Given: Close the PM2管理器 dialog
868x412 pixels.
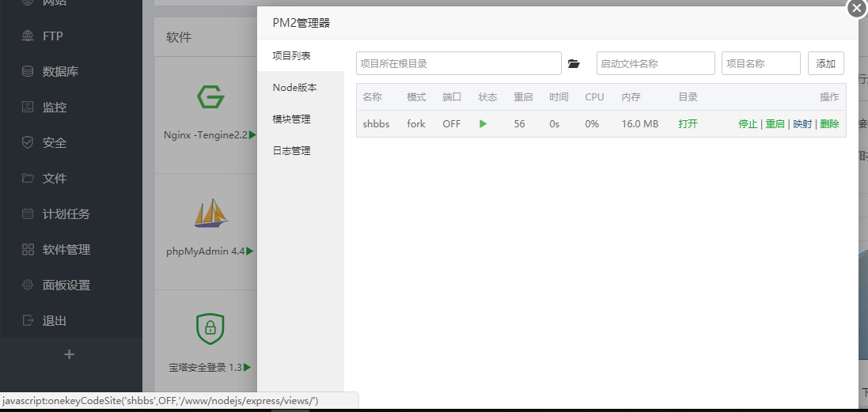Looking at the screenshot, I should click(x=857, y=8).
